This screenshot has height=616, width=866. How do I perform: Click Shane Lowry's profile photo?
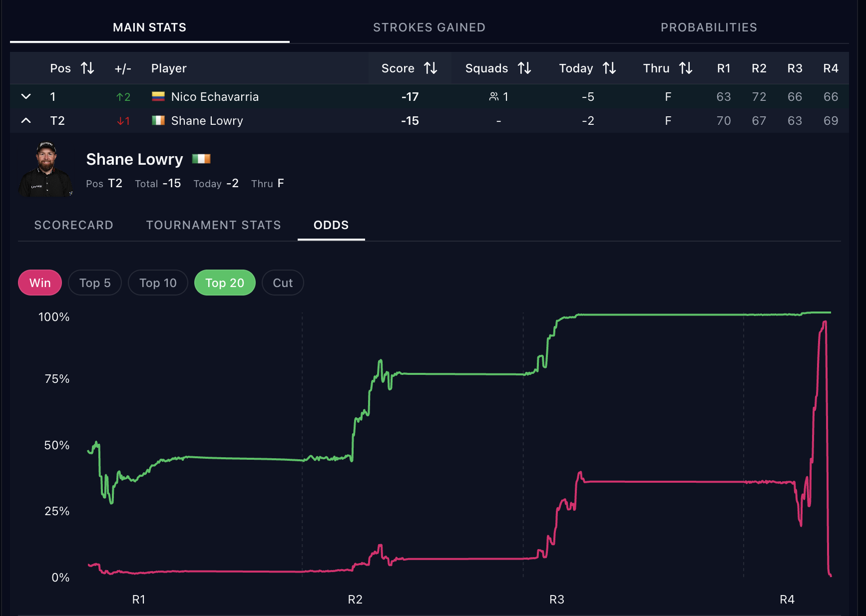point(46,169)
